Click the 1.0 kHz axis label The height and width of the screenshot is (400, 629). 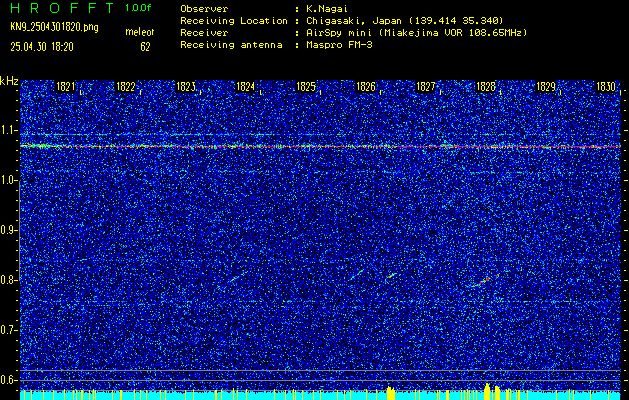(x=9, y=180)
